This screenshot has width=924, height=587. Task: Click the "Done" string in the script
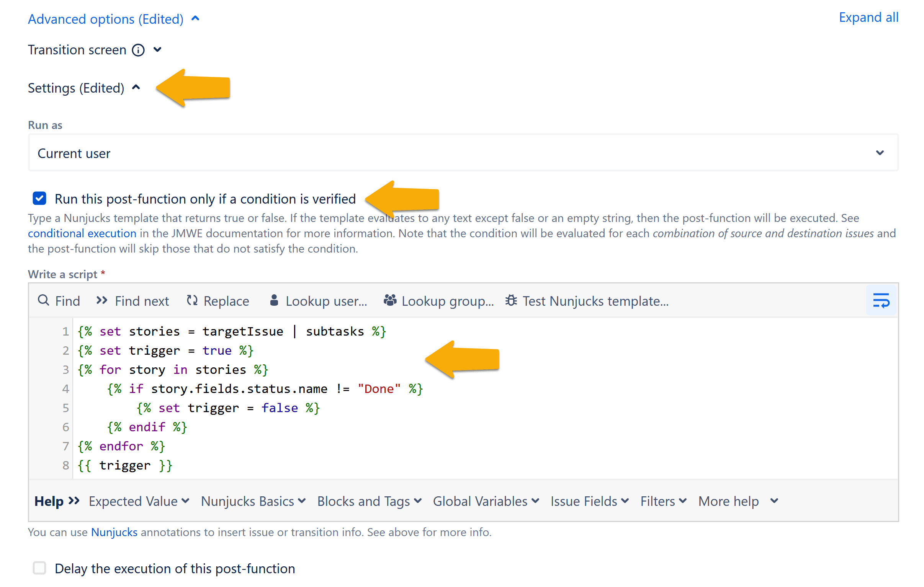coord(379,389)
